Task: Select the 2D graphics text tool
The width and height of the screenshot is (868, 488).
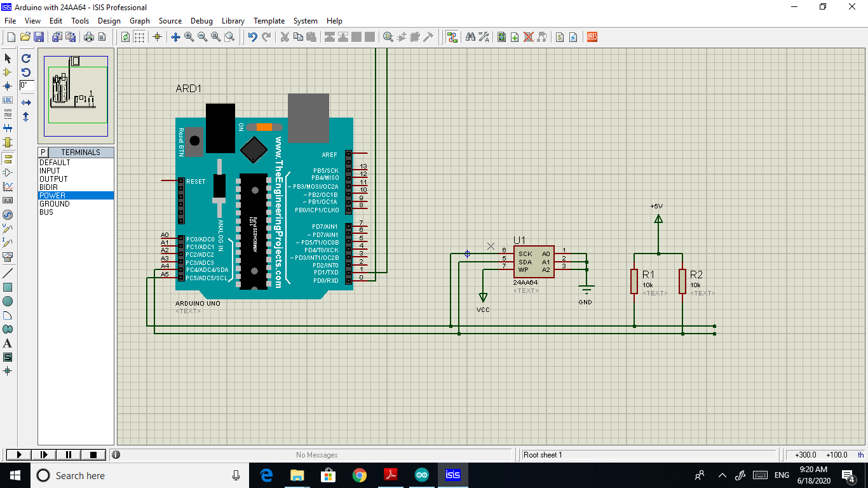Action: (x=8, y=343)
